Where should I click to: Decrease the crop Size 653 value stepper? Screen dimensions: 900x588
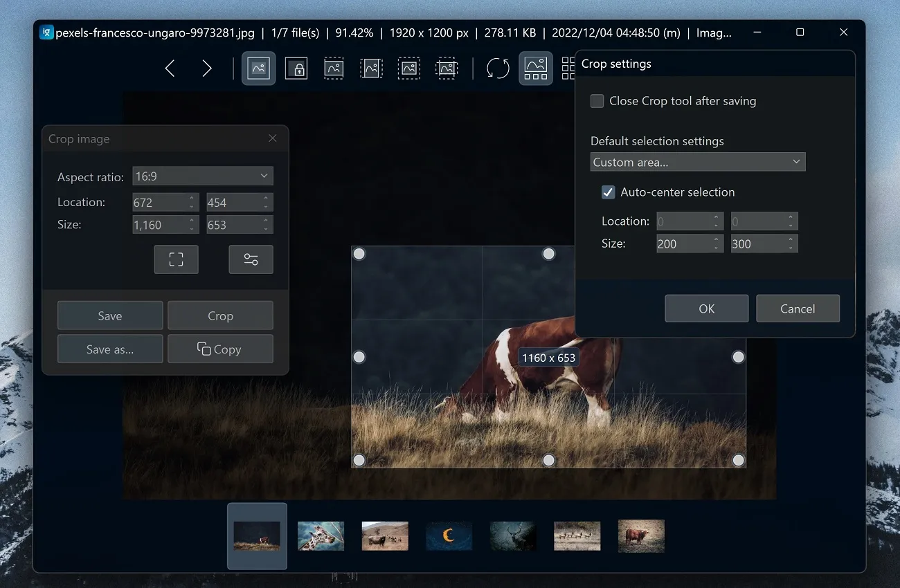click(x=266, y=229)
